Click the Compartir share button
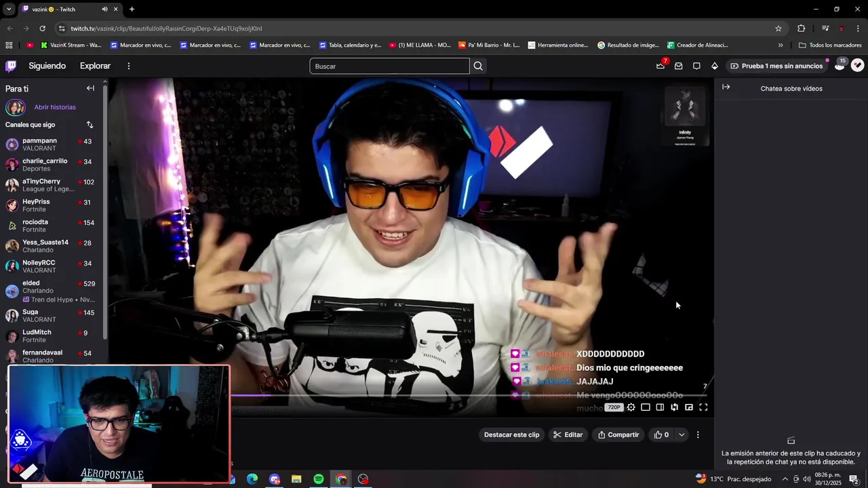 click(618, 434)
